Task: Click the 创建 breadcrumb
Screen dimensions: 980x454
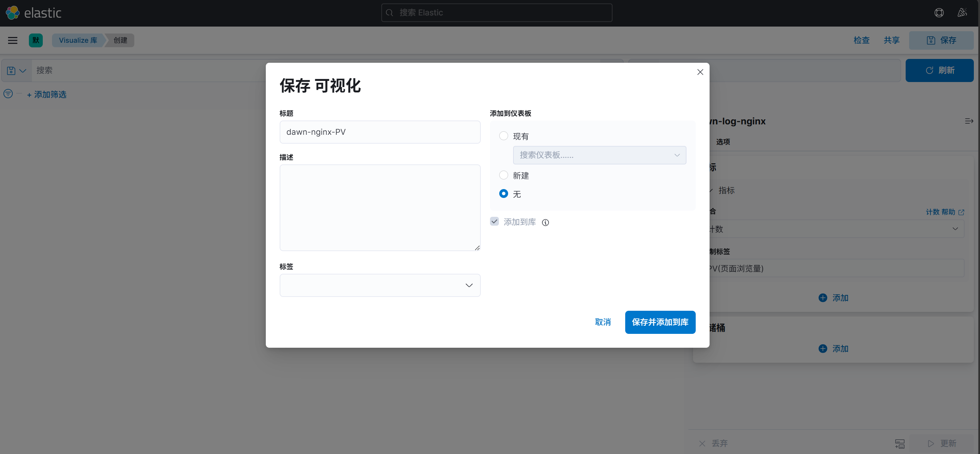Action: pos(120,40)
